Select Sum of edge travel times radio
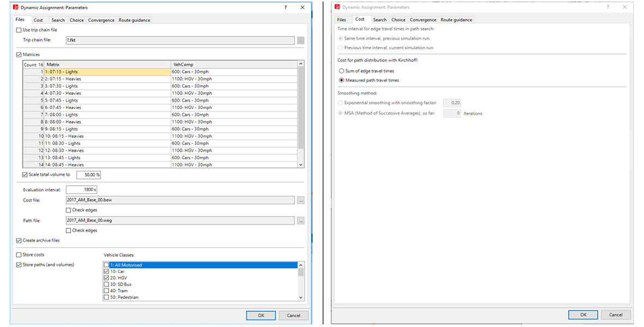Screen dimensions: 644x327 point(341,71)
